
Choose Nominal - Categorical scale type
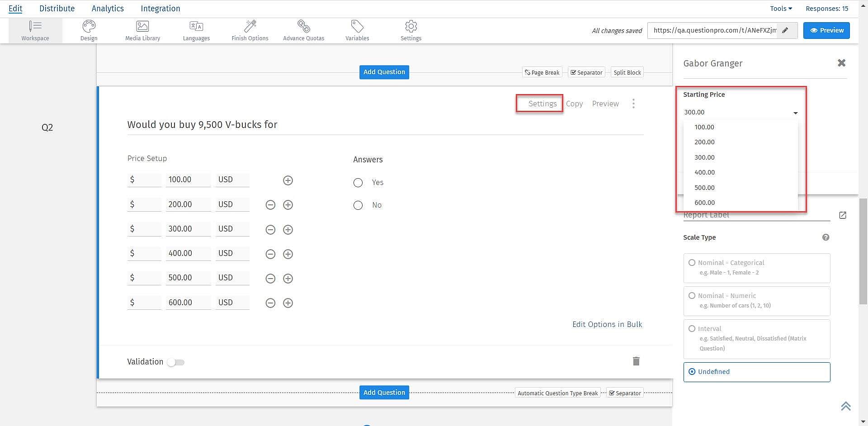pyautogui.click(x=757, y=268)
